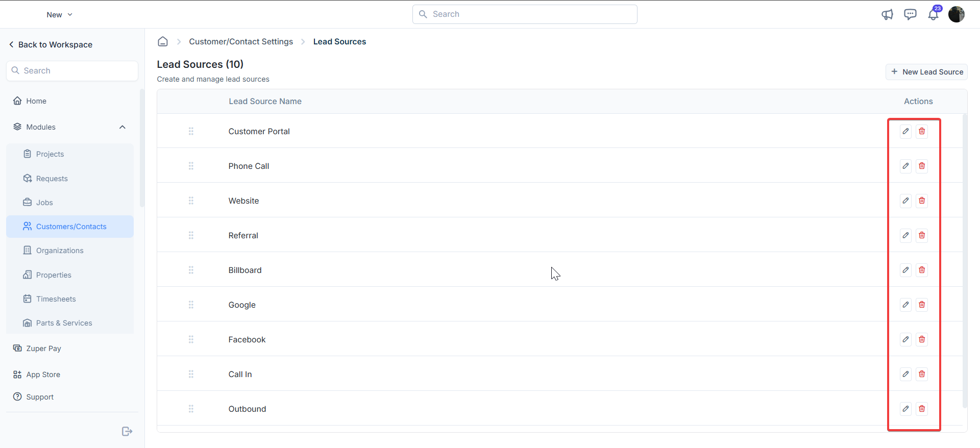Edit the Facebook lead source
The height and width of the screenshot is (448, 980).
[x=905, y=339]
